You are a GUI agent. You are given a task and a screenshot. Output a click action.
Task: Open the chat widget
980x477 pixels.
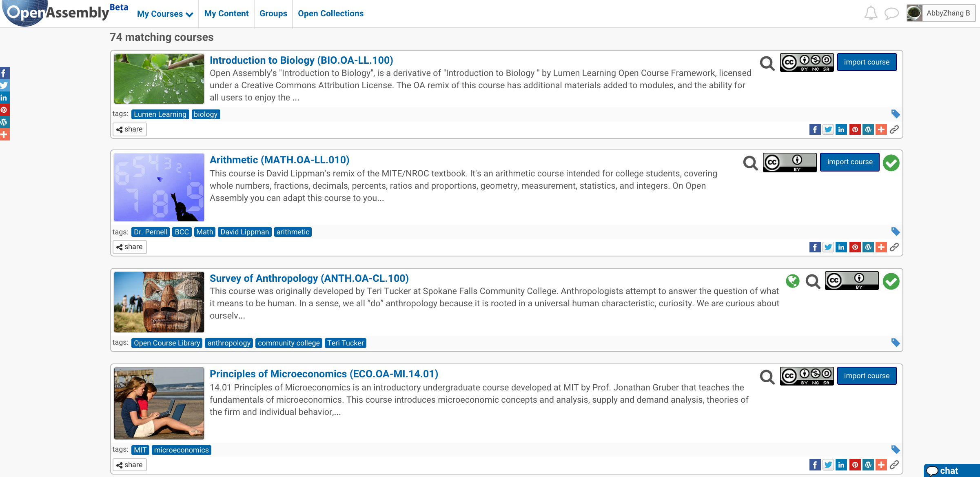pos(951,470)
